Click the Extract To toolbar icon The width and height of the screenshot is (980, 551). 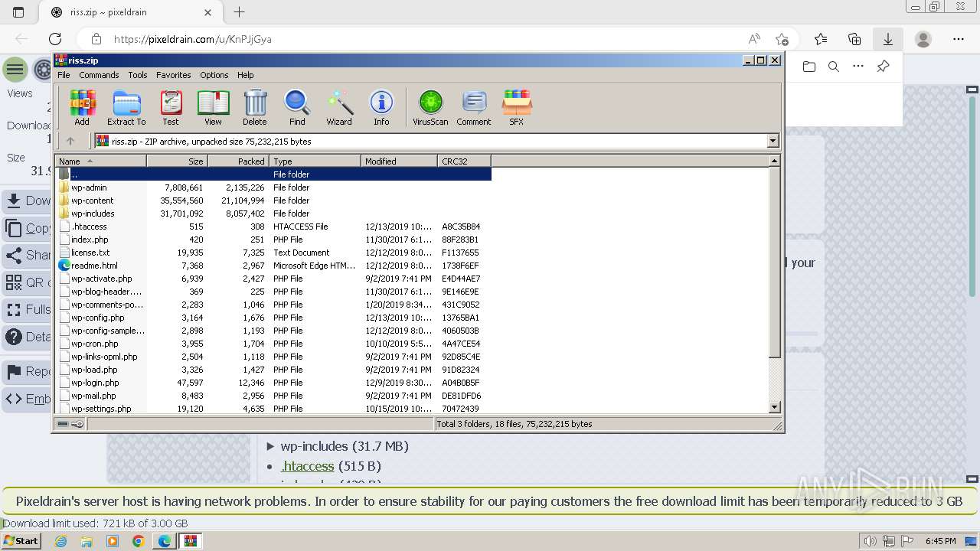pos(126,107)
